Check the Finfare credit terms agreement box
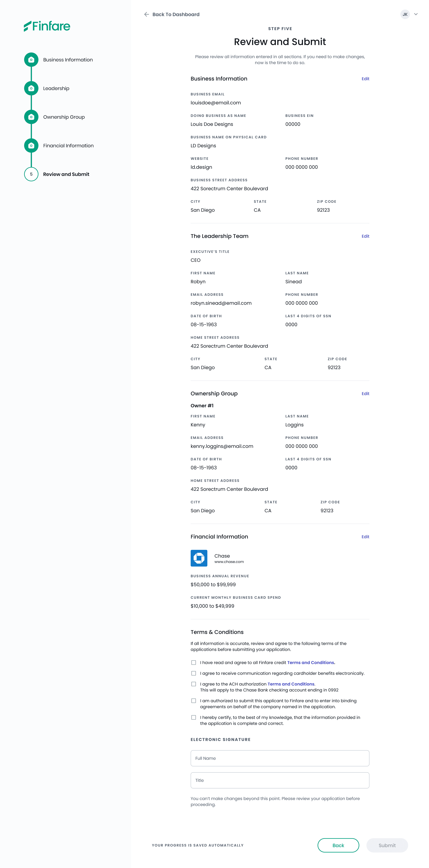The width and height of the screenshot is (429, 868). coord(194,662)
